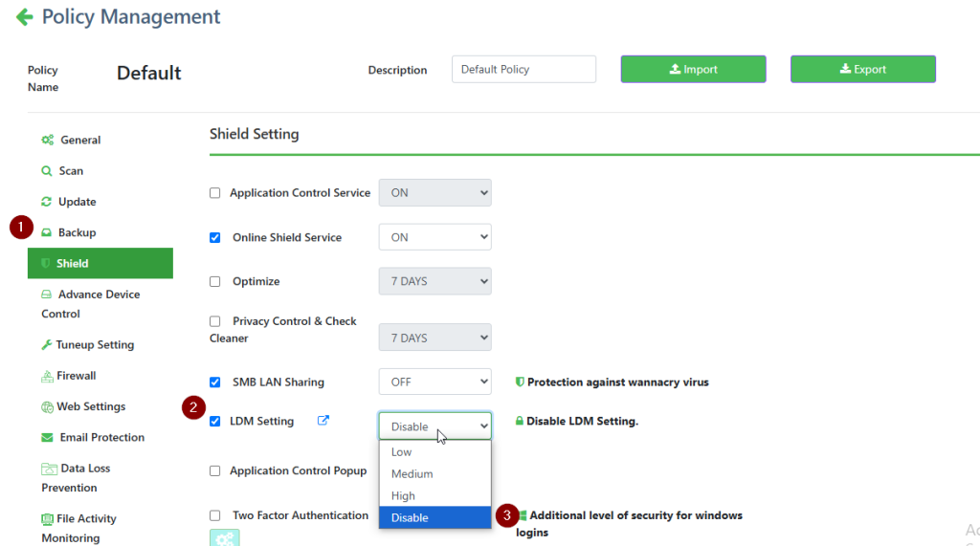980x546 pixels.
Task: Choose Medium in the LDM Setting list
Action: pos(412,474)
